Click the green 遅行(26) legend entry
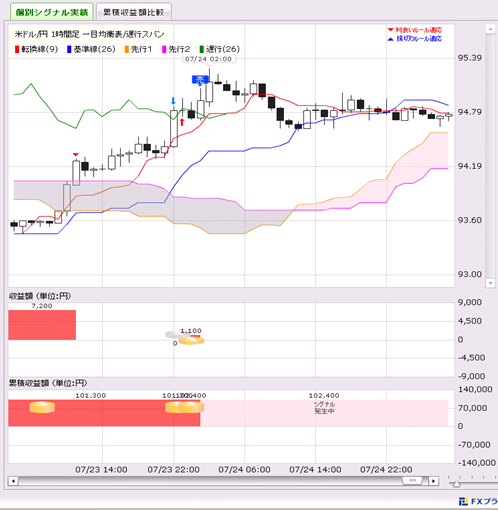 [x=219, y=49]
